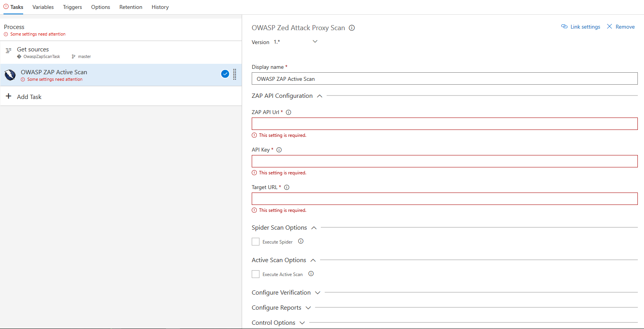Viewport: 644px width, 329px height.
Task: Go to the Retention tab
Action: tap(131, 7)
